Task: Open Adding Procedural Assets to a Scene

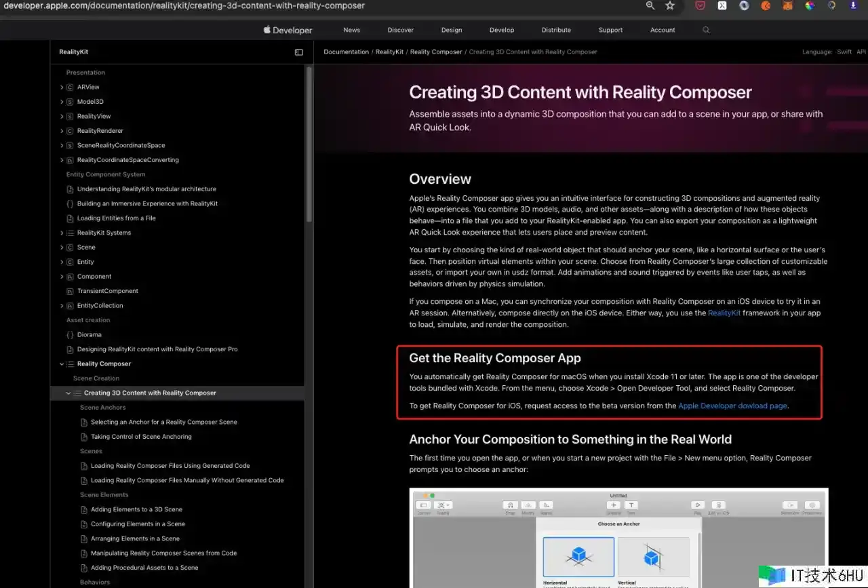Action: (x=144, y=568)
